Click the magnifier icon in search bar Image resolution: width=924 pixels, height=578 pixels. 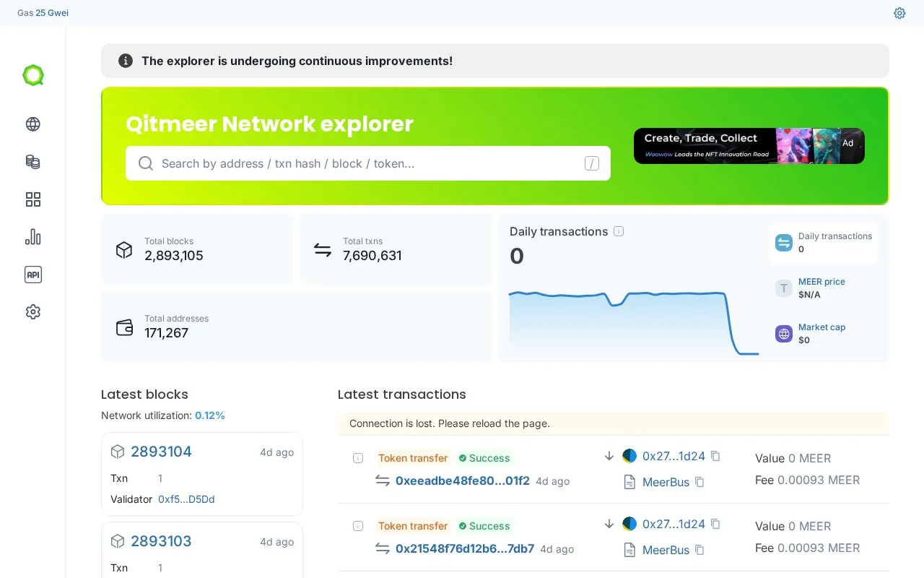[146, 163]
